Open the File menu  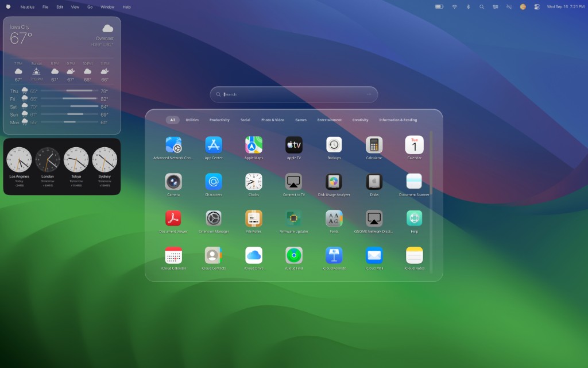45,7
